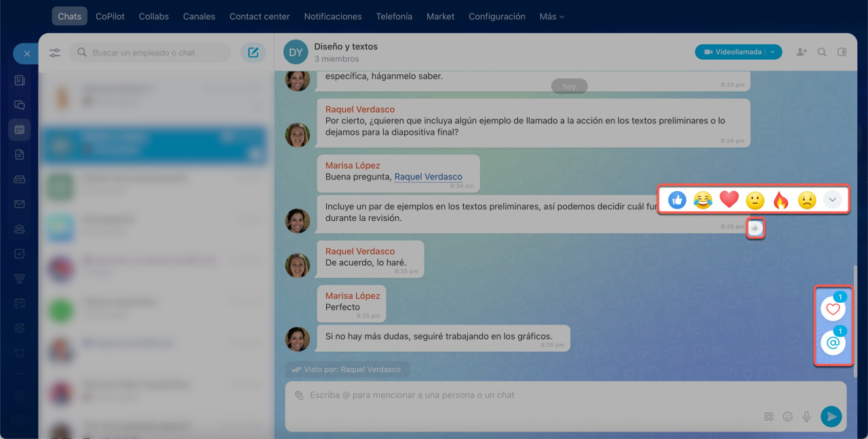
Task: Expand the Más menu
Action: pyautogui.click(x=551, y=16)
